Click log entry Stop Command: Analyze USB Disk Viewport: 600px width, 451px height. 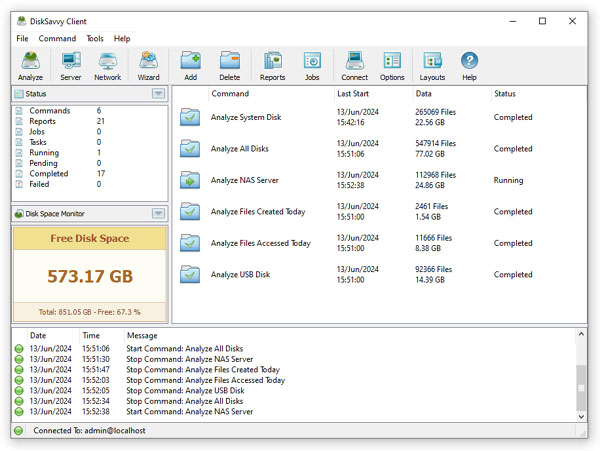185,391
